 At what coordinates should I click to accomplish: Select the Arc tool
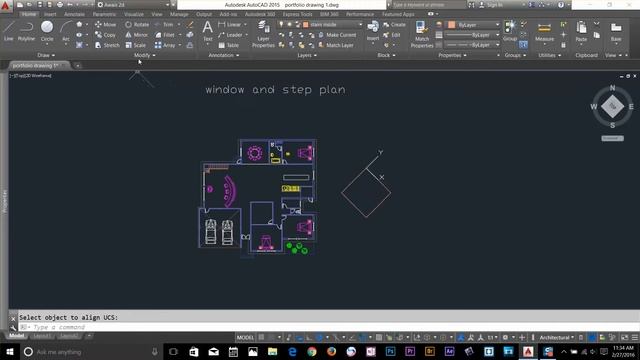coord(66,31)
